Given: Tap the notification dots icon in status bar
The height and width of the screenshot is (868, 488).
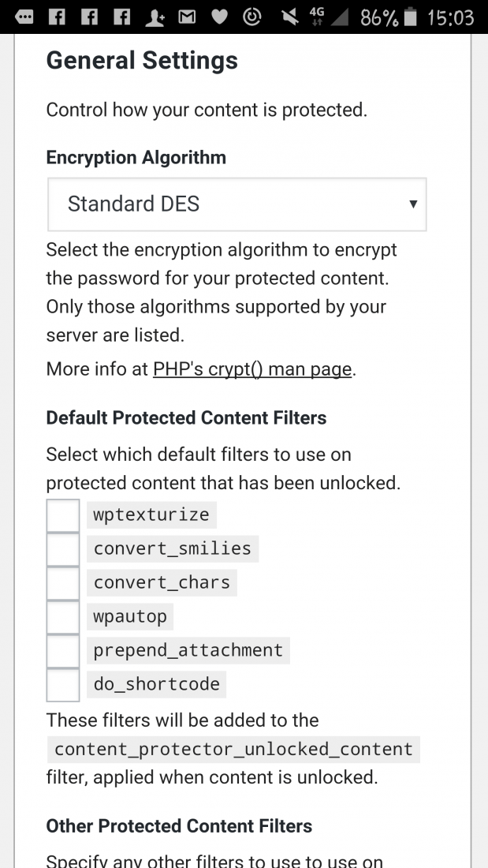Looking at the screenshot, I should (24, 17).
